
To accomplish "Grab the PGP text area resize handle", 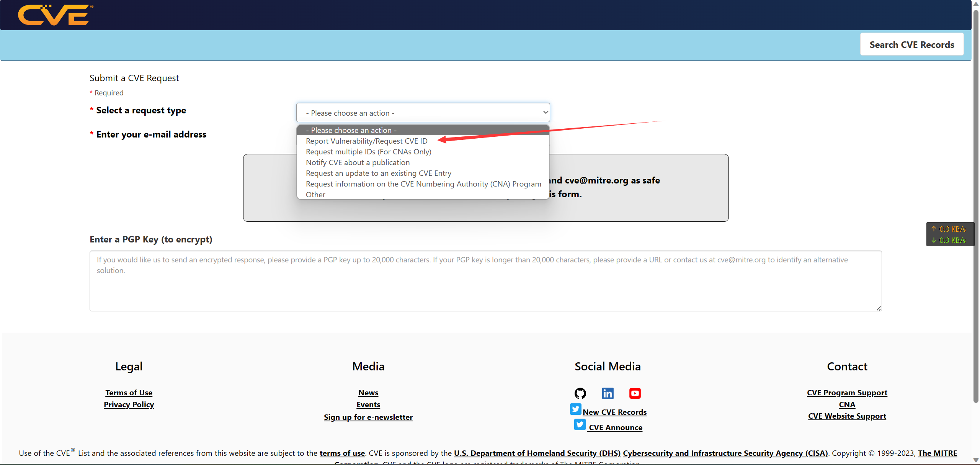I will pyautogui.click(x=879, y=308).
